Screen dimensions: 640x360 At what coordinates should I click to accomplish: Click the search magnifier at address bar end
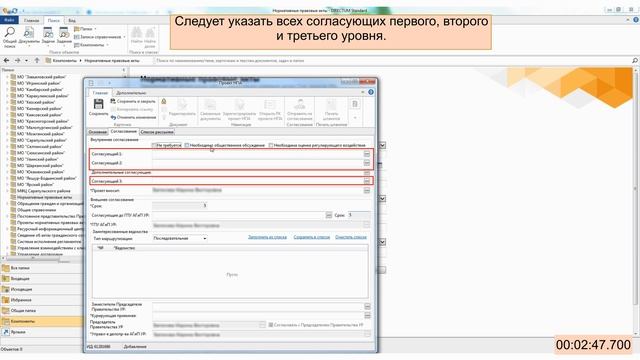(635, 60)
